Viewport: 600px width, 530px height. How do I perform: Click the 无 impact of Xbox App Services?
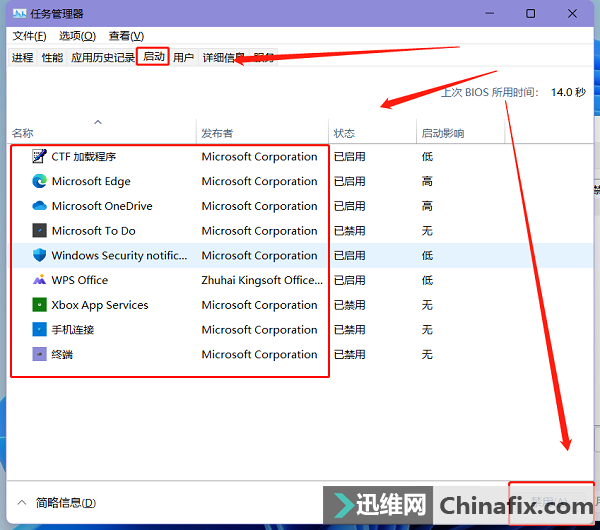(427, 305)
